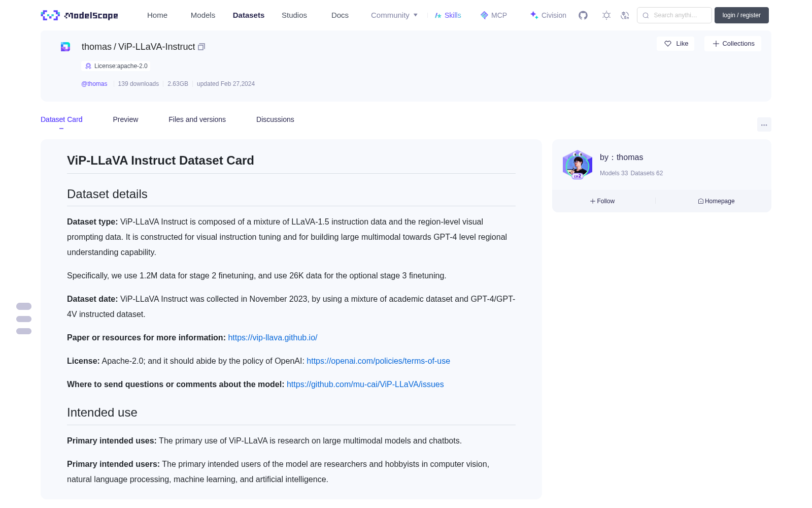Switch language with the translate icon
Image resolution: width=812 pixels, height=508 pixels.
(x=625, y=15)
